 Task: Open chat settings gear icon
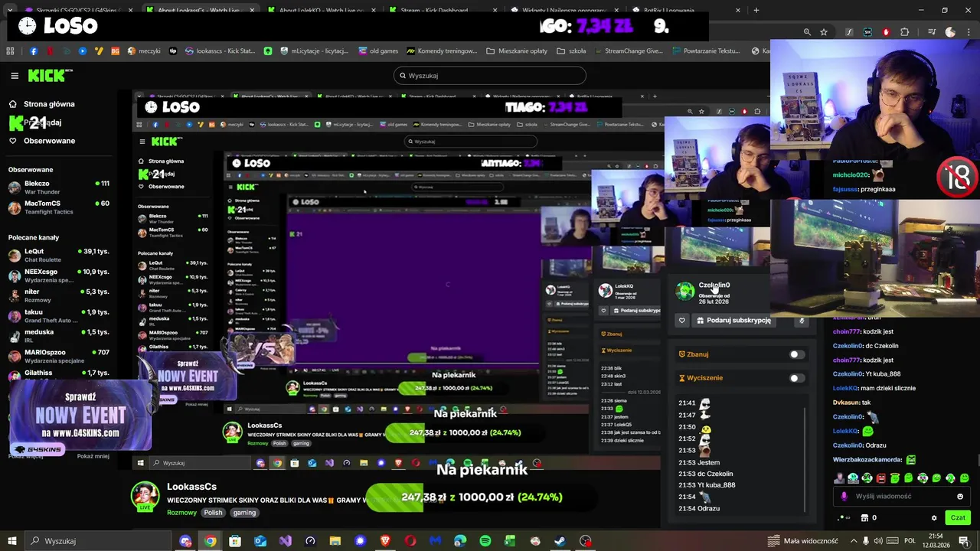click(x=933, y=518)
